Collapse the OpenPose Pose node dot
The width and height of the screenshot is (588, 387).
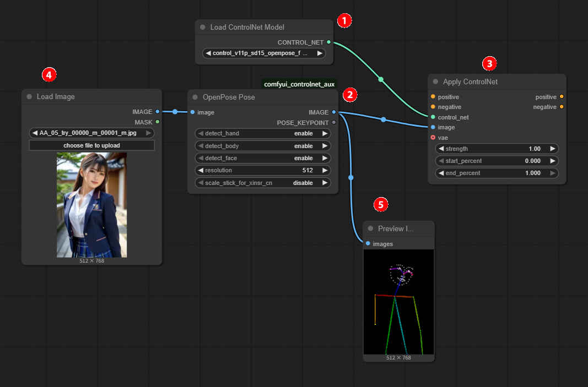pos(195,97)
